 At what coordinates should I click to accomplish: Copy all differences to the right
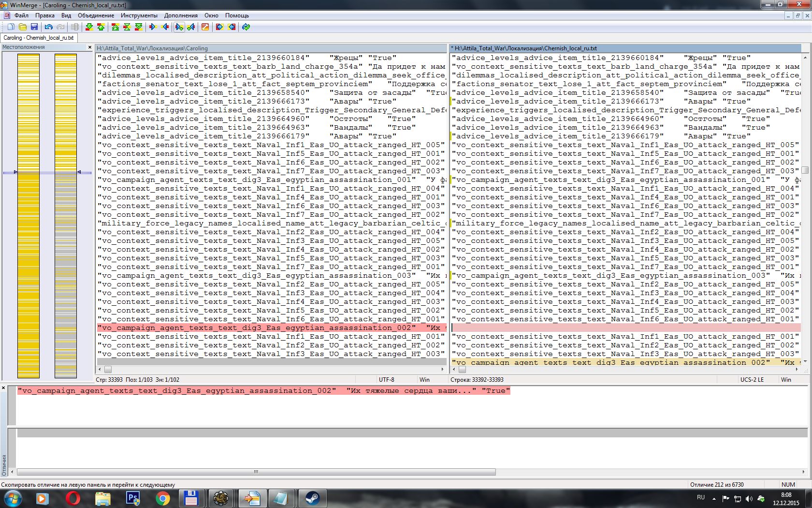(x=220, y=27)
